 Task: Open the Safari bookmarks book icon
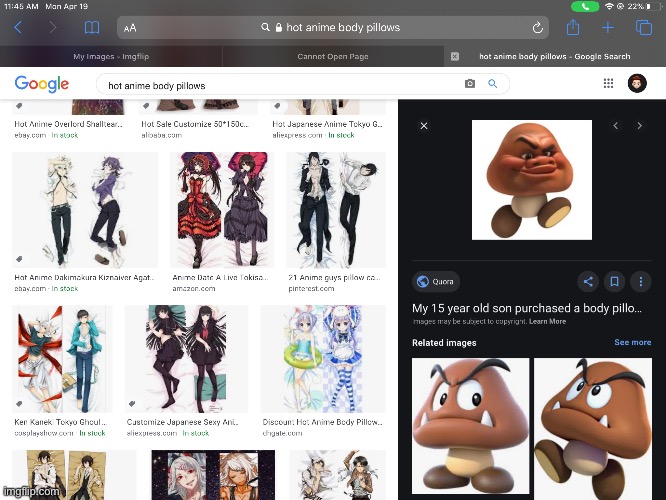point(92,28)
